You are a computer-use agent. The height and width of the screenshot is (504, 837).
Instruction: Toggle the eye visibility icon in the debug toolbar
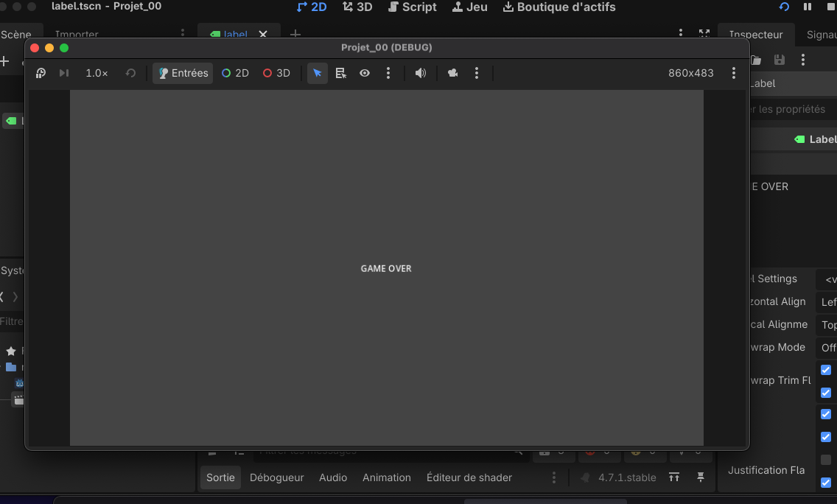pos(365,73)
